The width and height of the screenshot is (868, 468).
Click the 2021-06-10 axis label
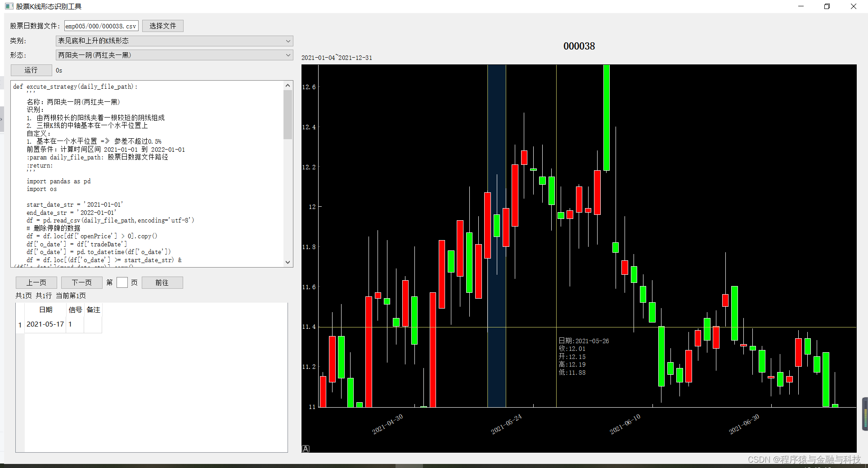pos(625,424)
